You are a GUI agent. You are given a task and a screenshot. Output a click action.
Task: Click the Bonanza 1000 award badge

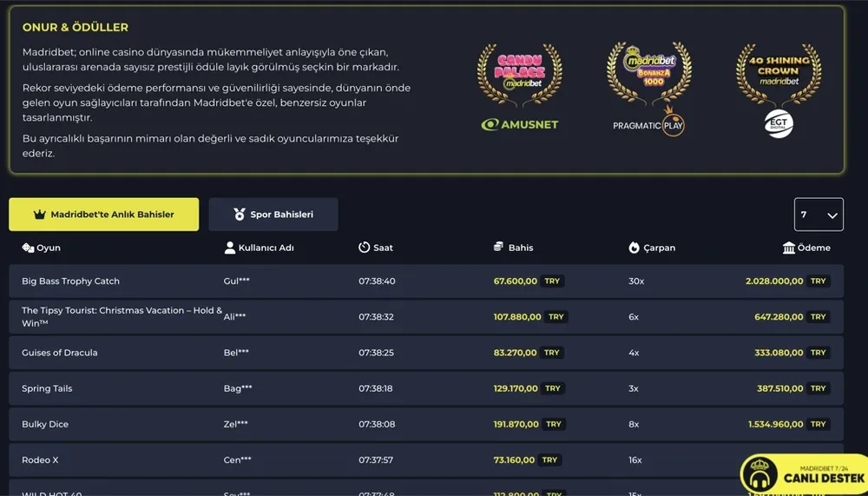(649, 73)
